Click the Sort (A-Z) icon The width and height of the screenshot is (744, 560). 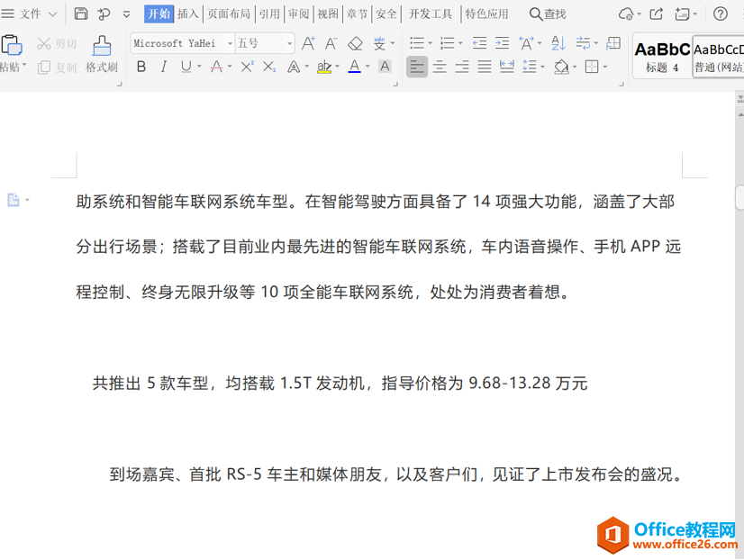pos(558,43)
